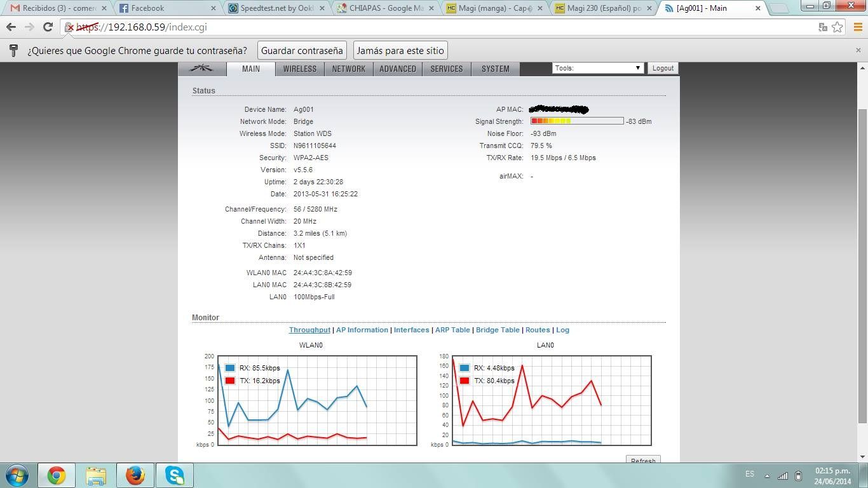Click the translate page icon in address bar
Screen dimensions: 868x488
(823, 27)
